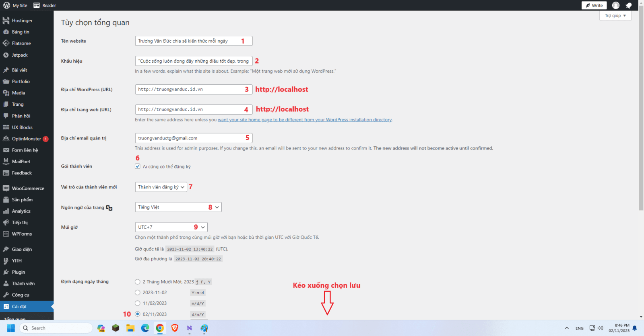Open Chrome from the Windows taskbar

click(x=160, y=328)
